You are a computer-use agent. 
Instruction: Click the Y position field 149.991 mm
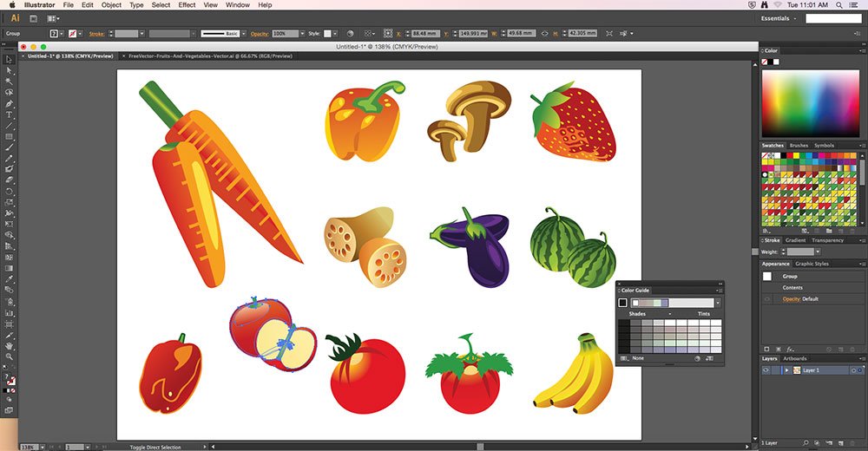point(473,34)
